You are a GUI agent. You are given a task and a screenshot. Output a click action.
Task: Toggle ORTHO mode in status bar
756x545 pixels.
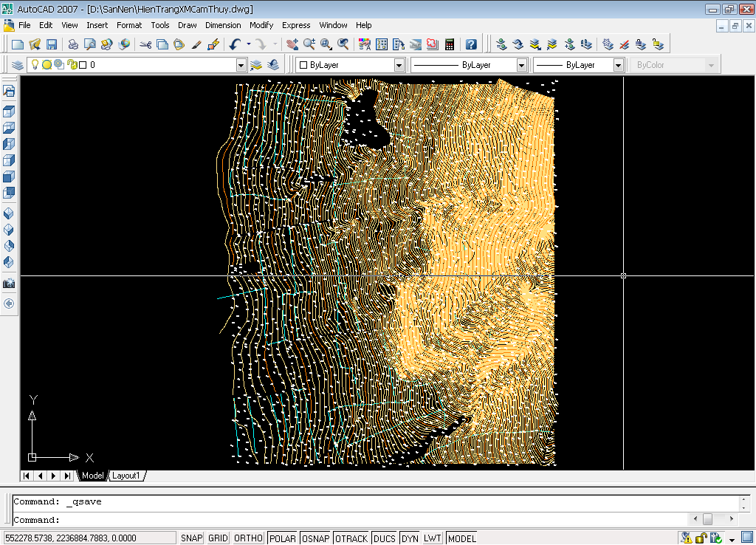[248, 538]
